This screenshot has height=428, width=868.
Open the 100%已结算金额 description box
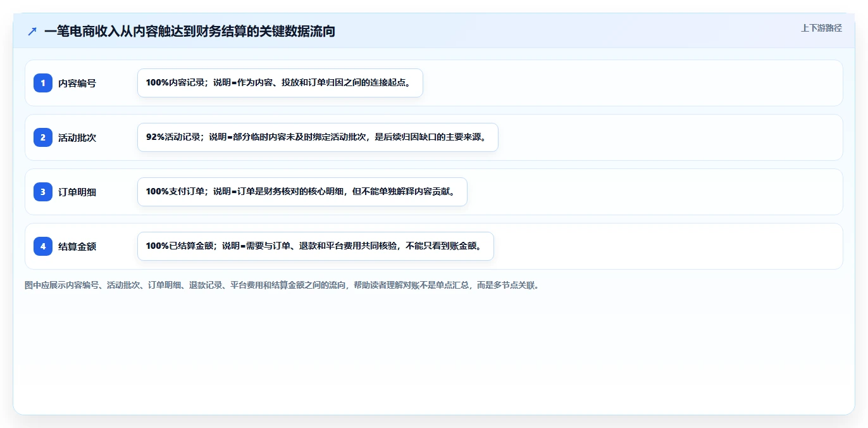tap(315, 246)
